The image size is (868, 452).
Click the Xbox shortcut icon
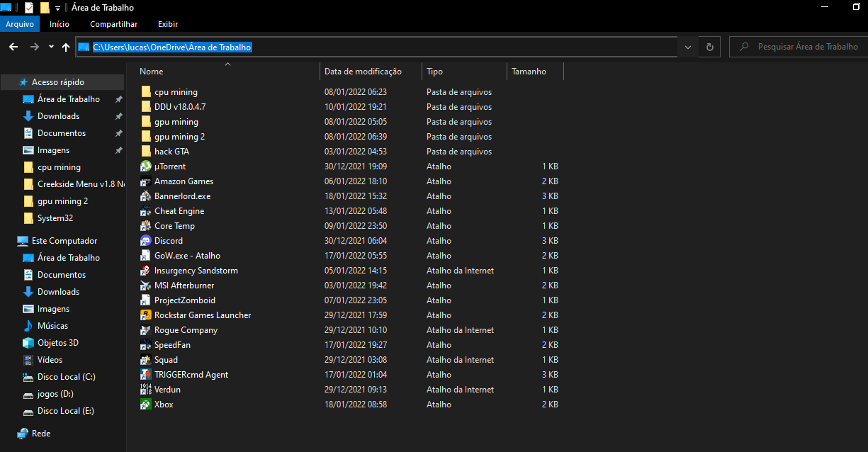tap(146, 405)
